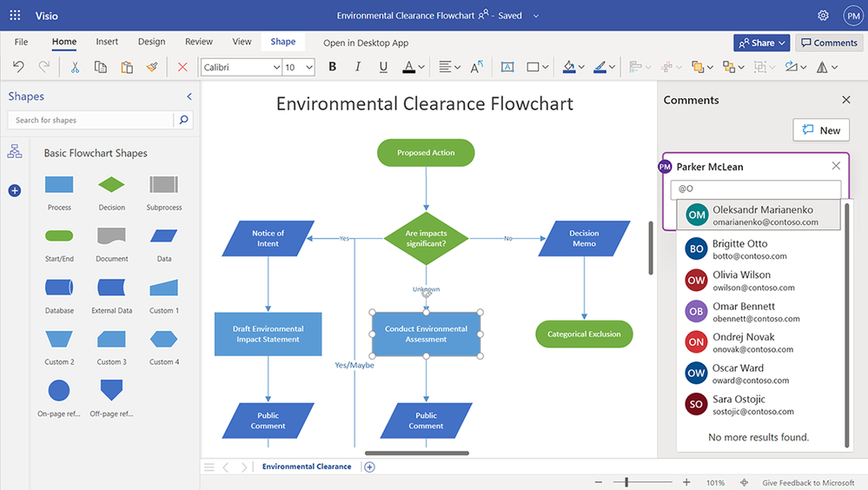Switch to the Design tab
This screenshot has width=868, height=490.
[152, 42]
